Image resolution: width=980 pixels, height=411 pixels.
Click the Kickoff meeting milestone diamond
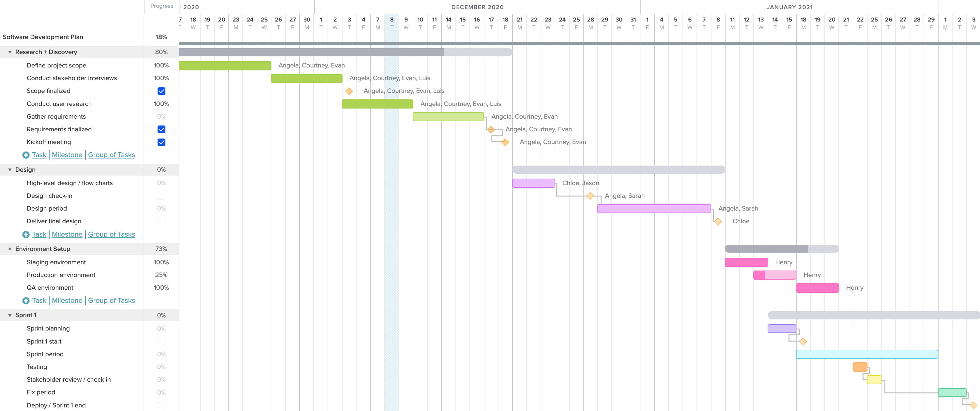(505, 142)
